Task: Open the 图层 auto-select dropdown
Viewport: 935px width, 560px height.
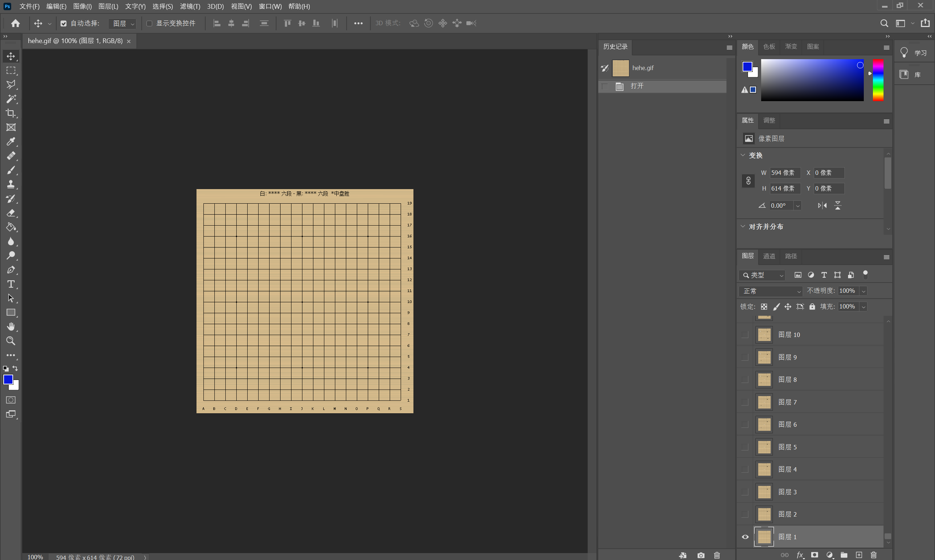Action: (122, 23)
